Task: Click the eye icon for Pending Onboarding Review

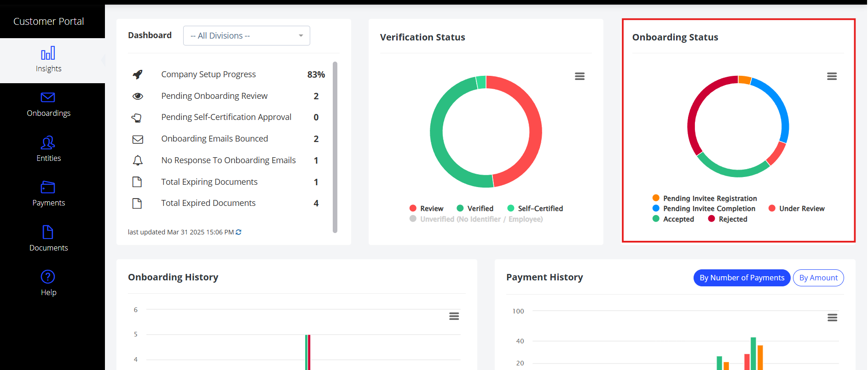Action: click(138, 96)
